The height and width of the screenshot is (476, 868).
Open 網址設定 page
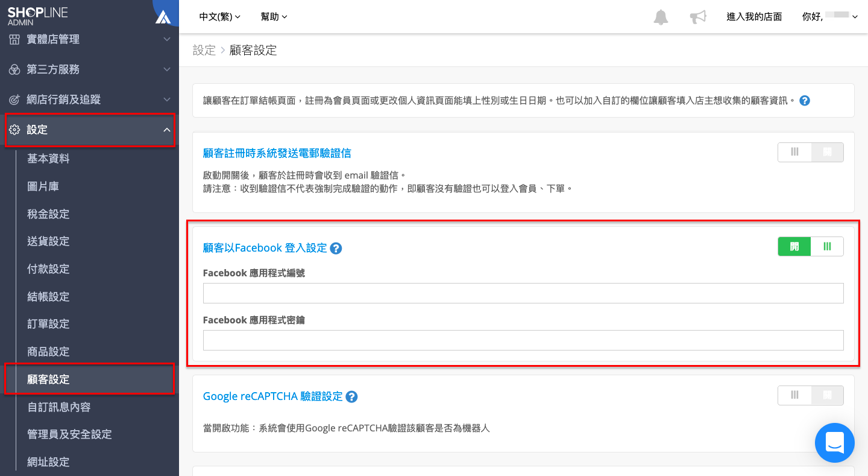[x=48, y=462]
